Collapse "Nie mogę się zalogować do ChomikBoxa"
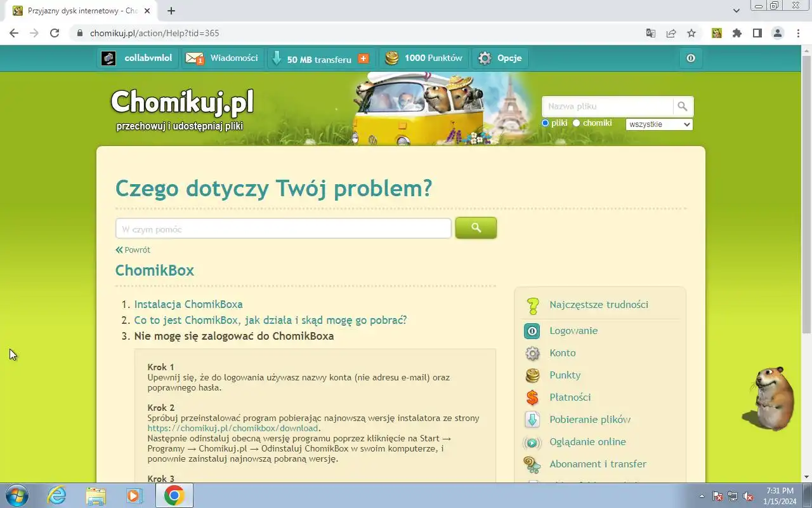Screen dimensions: 812x508 (234, 336)
